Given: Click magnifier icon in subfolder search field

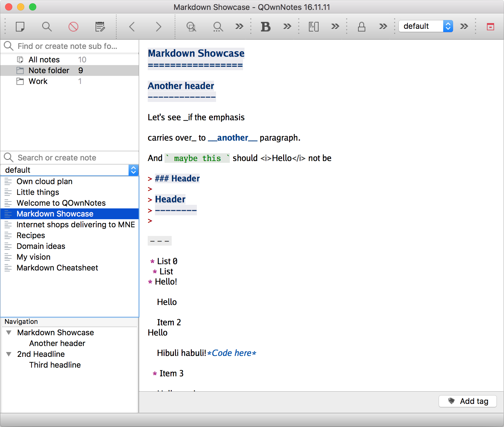Looking at the screenshot, I should [x=8, y=46].
